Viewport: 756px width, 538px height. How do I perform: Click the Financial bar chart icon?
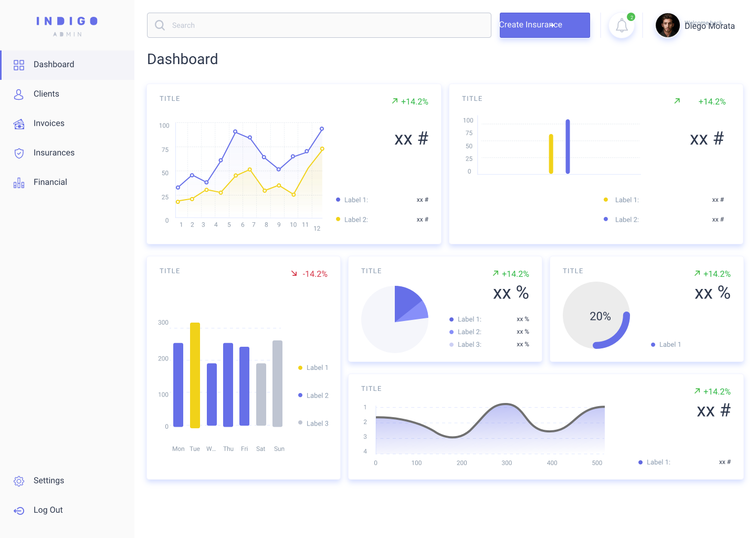[x=19, y=182]
